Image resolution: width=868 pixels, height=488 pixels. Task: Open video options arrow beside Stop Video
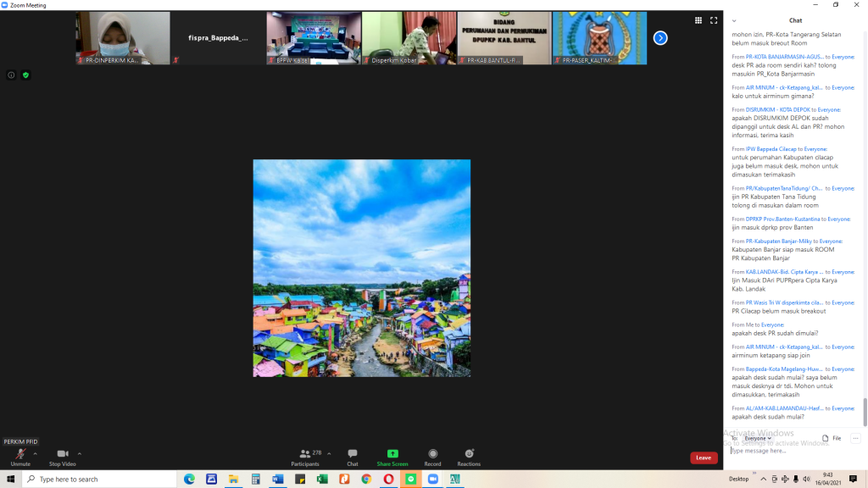click(80, 453)
